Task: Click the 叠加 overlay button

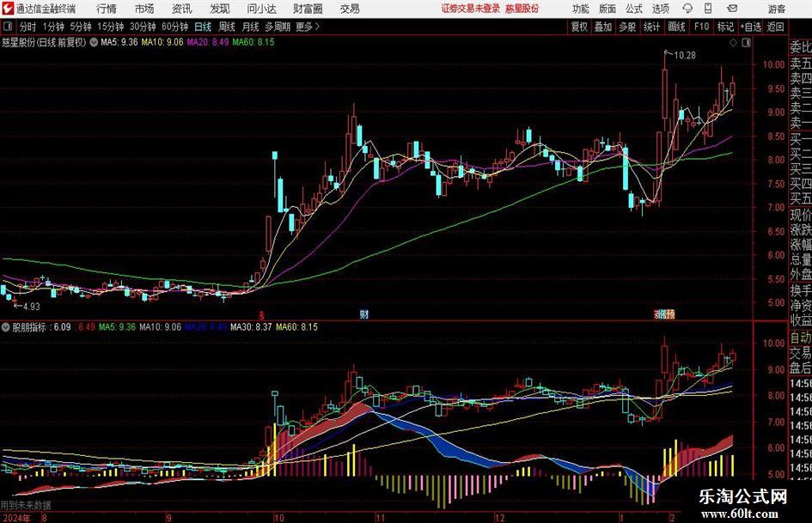Action: pyautogui.click(x=603, y=27)
